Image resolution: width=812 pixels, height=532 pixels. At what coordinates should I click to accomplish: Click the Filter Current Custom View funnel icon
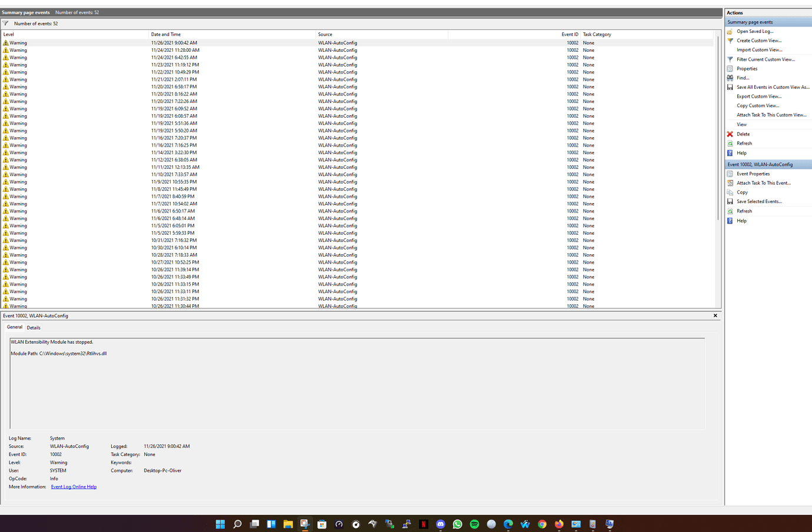(730, 59)
